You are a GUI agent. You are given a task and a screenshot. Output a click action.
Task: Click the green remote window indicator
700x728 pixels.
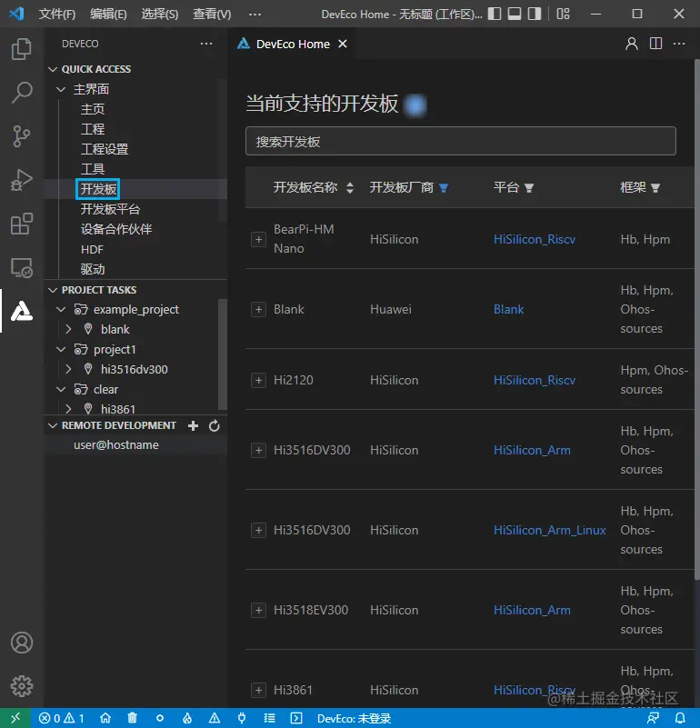(x=15, y=718)
